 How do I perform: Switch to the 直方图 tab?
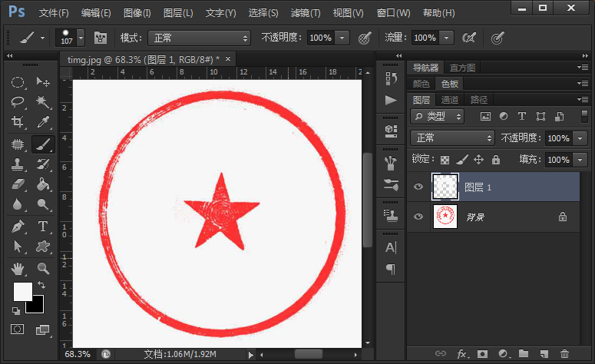[x=462, y=68]
